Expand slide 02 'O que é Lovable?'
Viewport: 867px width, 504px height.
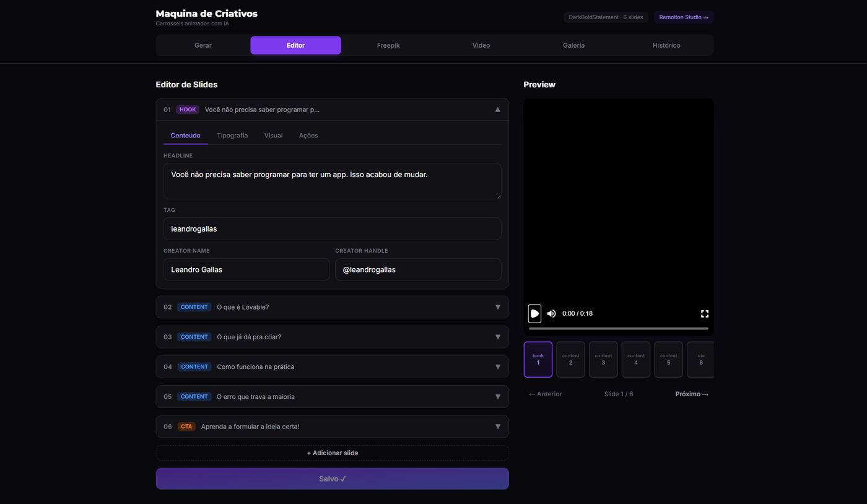point(332,307)
